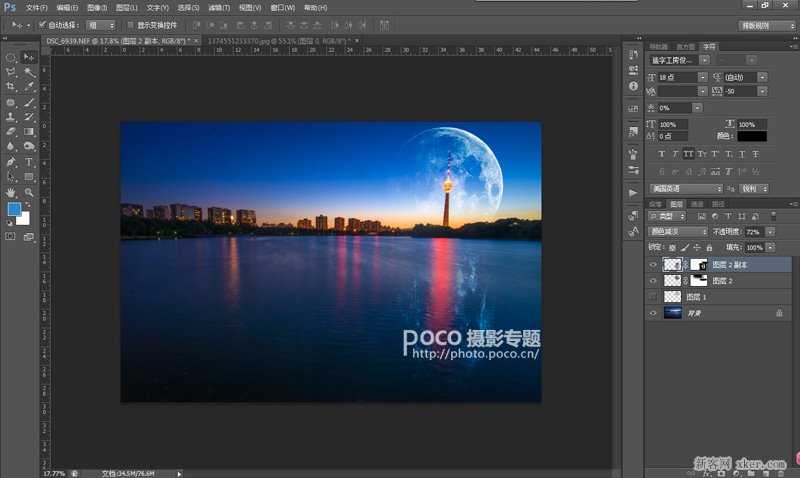Open tracking -50 dropdown arrow
Viewport: 800px width, 478px height.
(x=762, y=91)
